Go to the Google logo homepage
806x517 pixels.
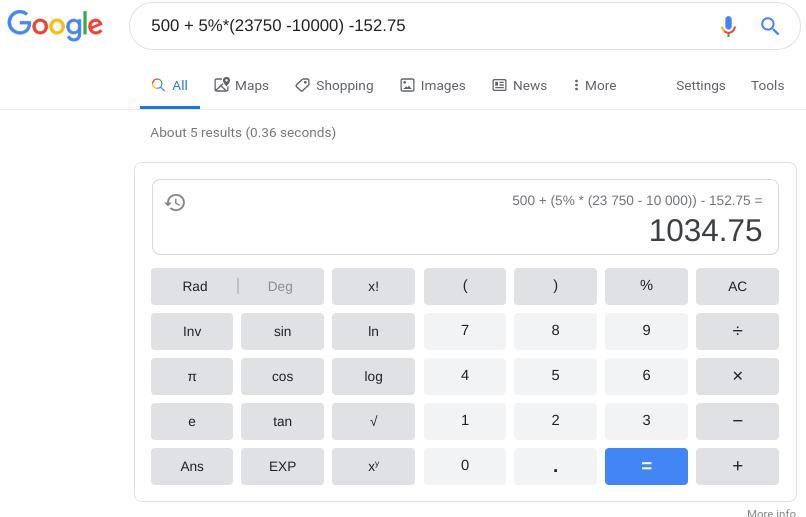[x=55, y=26]
